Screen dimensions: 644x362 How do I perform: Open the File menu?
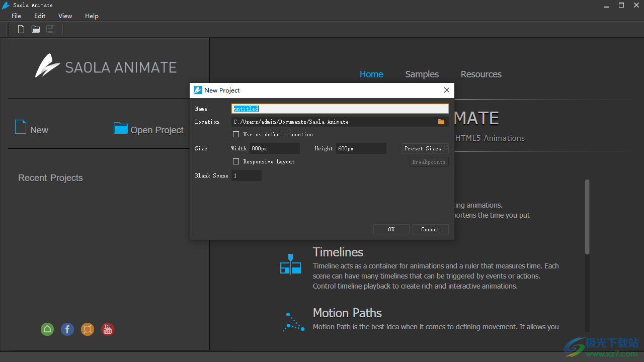point(16,16)
